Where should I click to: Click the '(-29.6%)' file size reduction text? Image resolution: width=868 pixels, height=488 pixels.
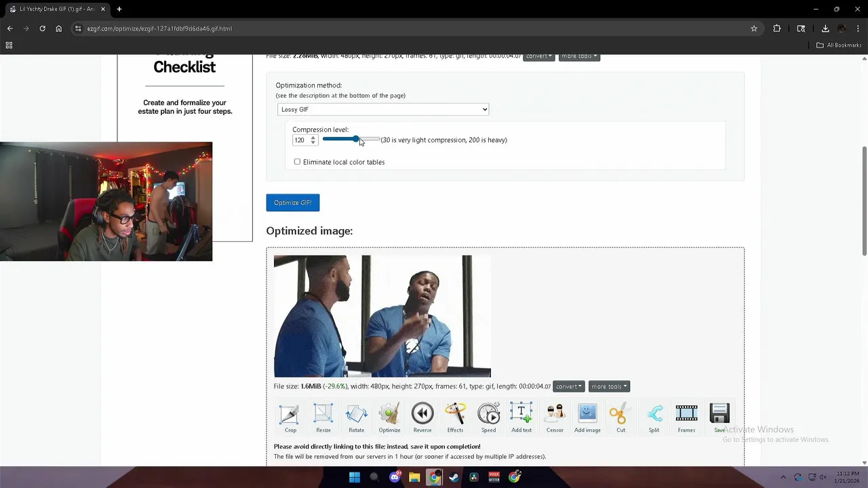point(335,386)
